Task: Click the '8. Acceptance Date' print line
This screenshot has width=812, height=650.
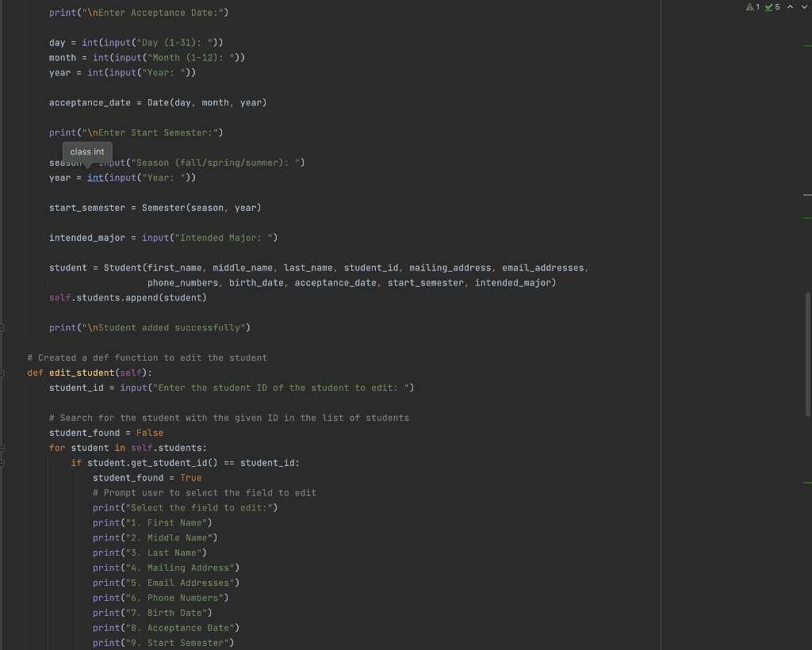Action: [x=167, y=628]
